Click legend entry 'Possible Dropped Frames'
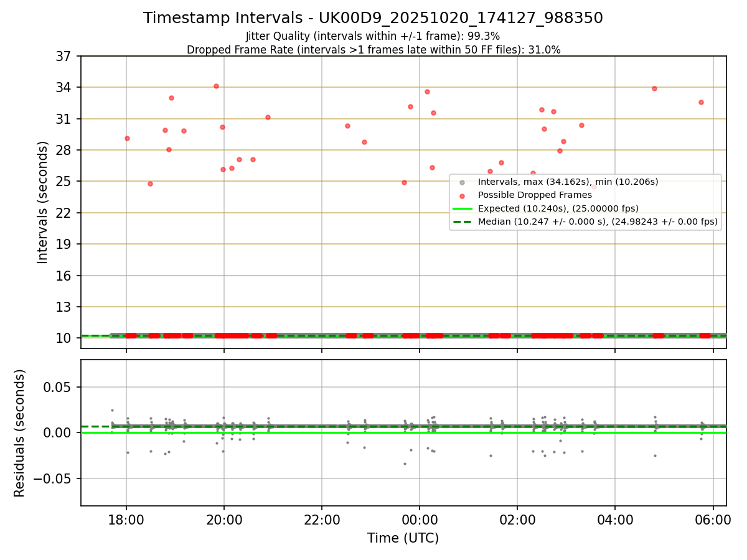The width and height of the screenshot is (747, 560). (535, 195)
